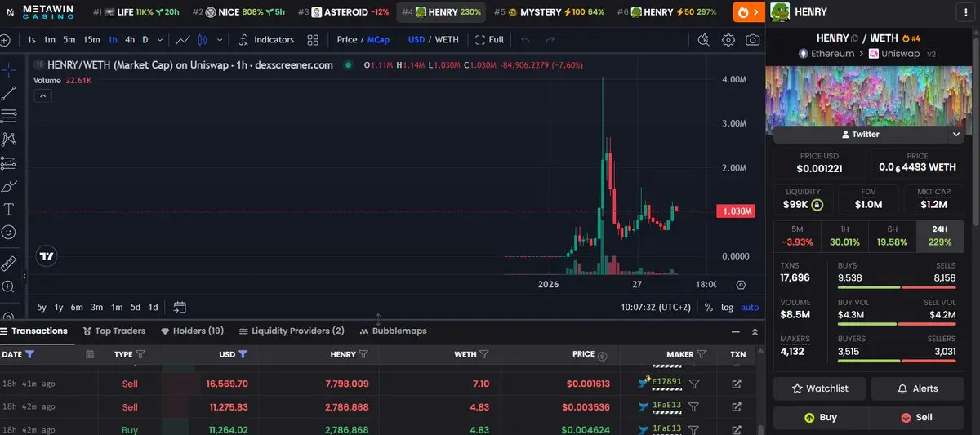Viewport: 980px width, 435px height.
Task: Select the chart patterns tool
Action: point(8,140)
